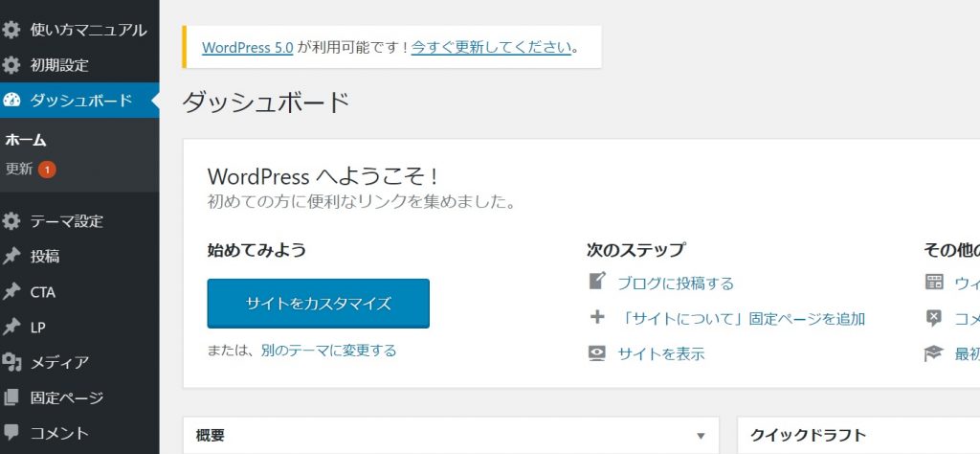
Task: Click the media icon beside メディア
Action: 11,362
